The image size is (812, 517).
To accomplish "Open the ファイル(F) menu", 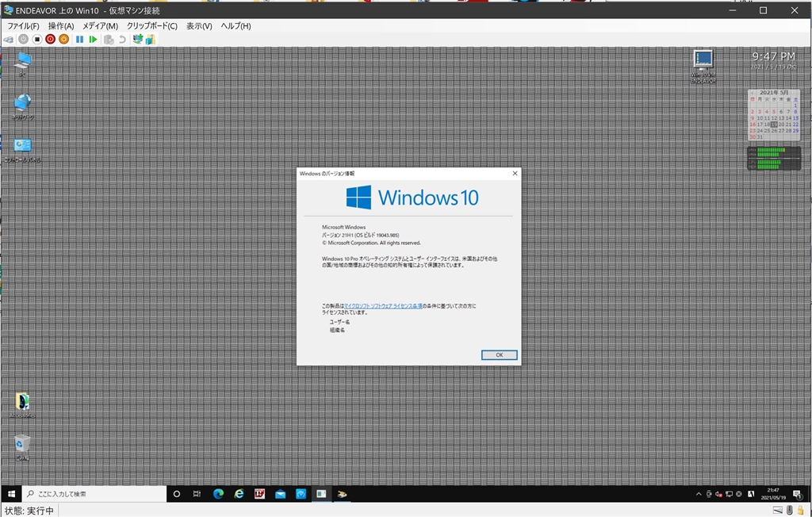I will pos(23,26).
